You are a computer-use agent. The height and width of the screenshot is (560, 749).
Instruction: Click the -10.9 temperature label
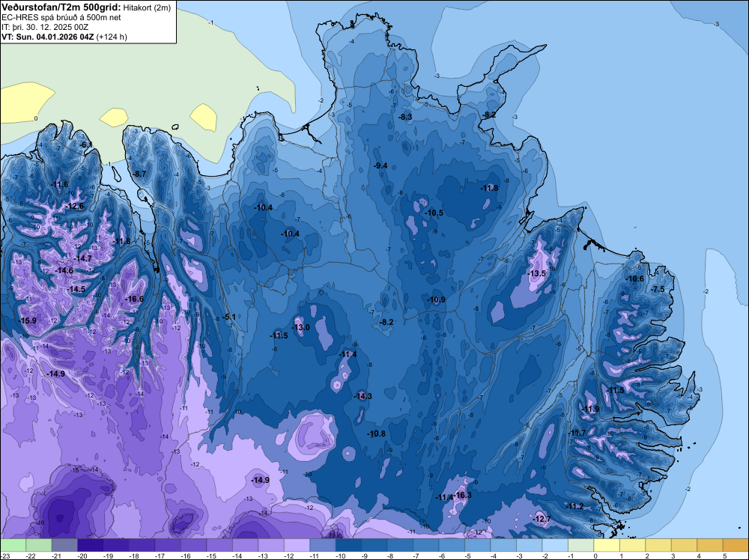(436, 299)
